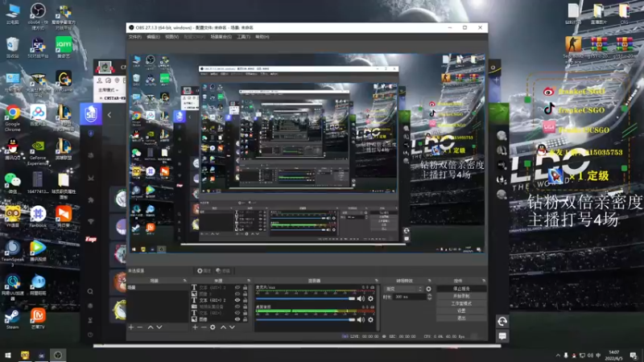Move source down in sources list
Screen dimensions: 644x362
232,327
